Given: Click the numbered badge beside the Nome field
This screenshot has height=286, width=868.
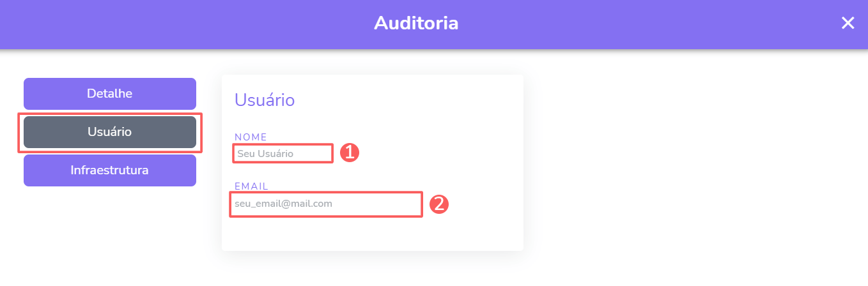Looking at the screenshot, I should [350, 153].
